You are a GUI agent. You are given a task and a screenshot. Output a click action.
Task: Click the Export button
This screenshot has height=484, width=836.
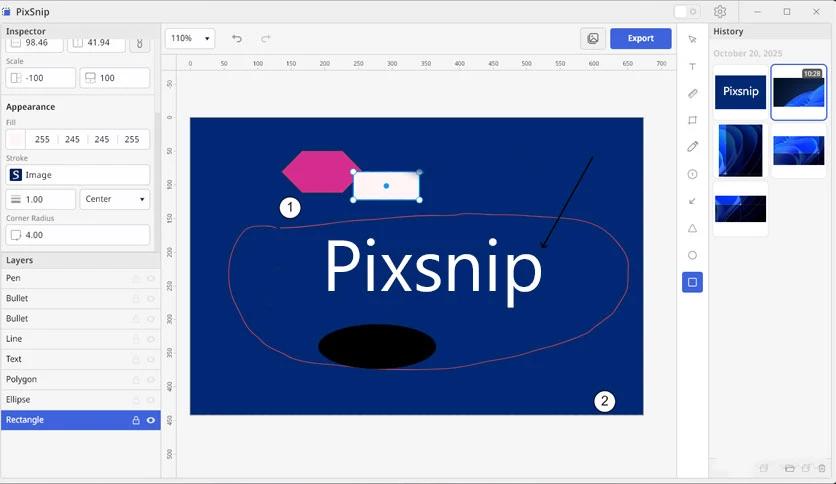coord(640,38)
